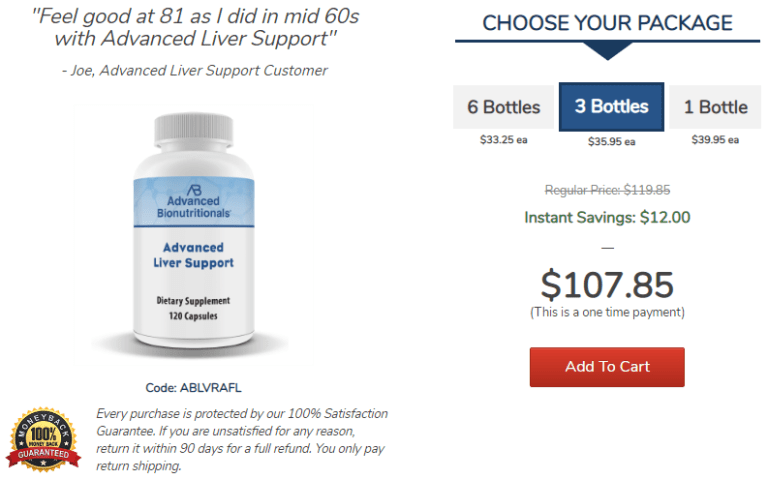Select the 3 Bottles package
This screenshot has height=479, width=768.
click(x=611, y=107)
